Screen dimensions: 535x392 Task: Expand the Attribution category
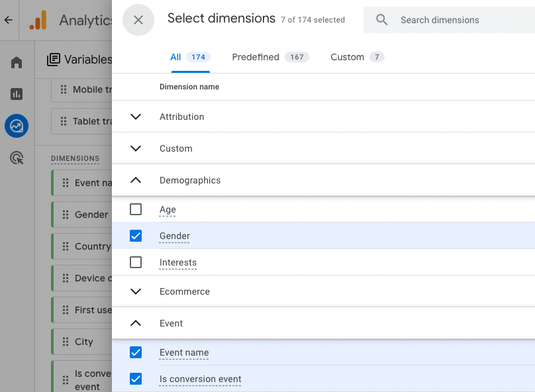tap(136, 117)
